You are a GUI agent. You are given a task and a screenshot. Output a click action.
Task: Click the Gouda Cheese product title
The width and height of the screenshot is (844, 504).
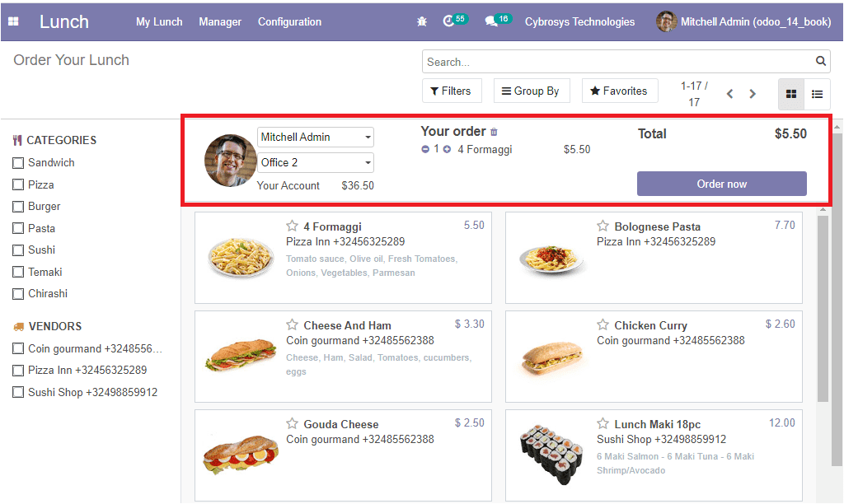pyautogui.click(x=340, y=424)
